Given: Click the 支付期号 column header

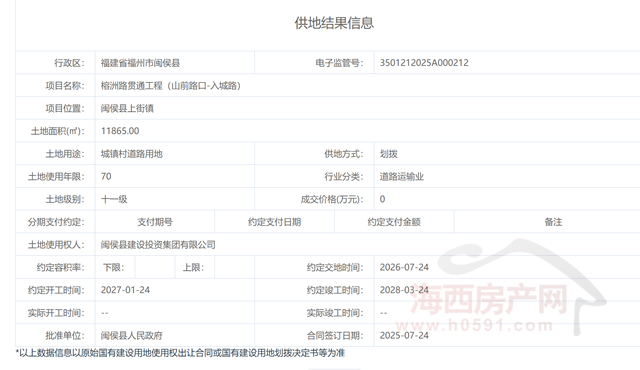Looking at the screenshot, I should coord(155,222).
